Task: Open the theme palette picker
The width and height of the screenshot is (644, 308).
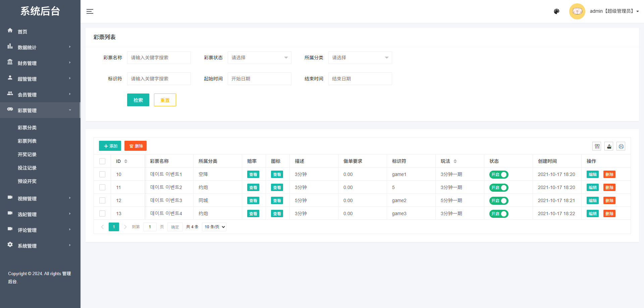Action: pos(556,11)
